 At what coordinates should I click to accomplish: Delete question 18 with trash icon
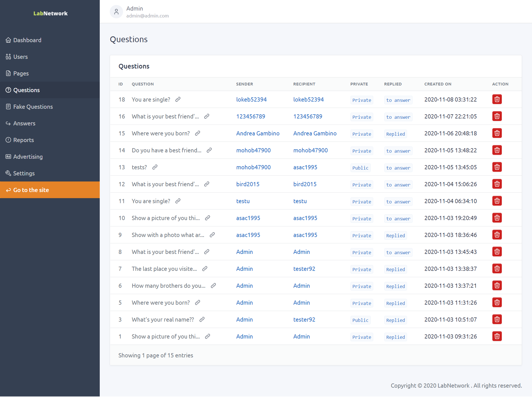(x=497, y=99)
